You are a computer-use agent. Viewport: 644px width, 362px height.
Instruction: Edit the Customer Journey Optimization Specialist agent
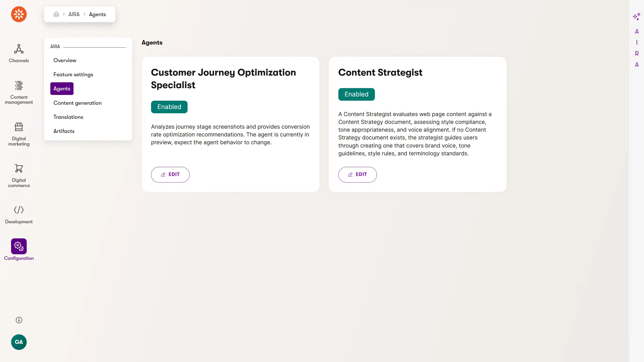pos(170,174)
